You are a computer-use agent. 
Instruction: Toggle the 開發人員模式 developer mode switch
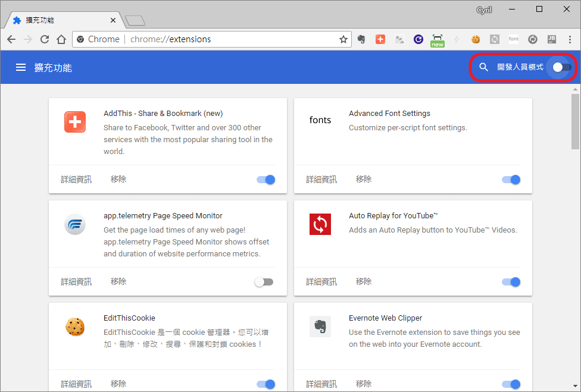click(561, 67)
